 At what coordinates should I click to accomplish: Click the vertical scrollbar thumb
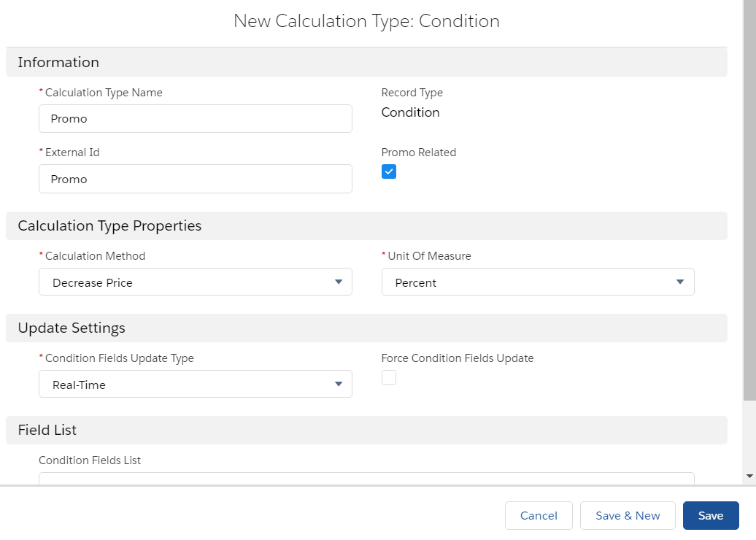749,197
